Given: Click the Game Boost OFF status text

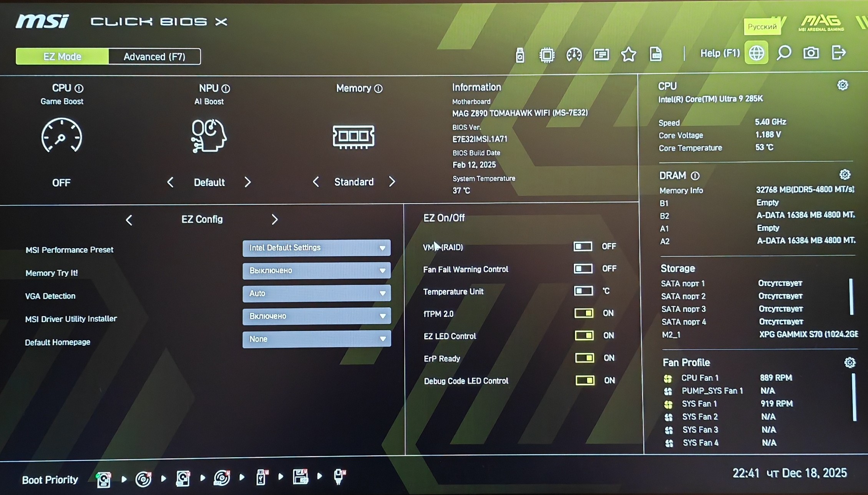Looking at the screenshot, I should [x=61, y=183].
